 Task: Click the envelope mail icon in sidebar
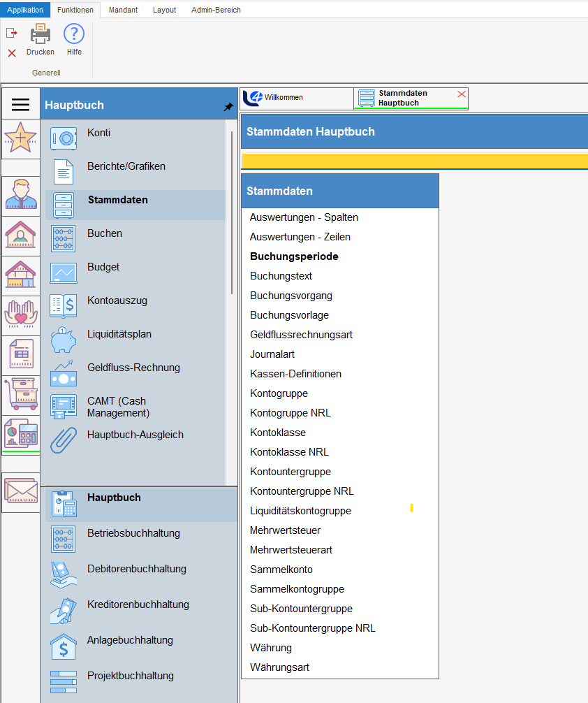coord(21,492)
